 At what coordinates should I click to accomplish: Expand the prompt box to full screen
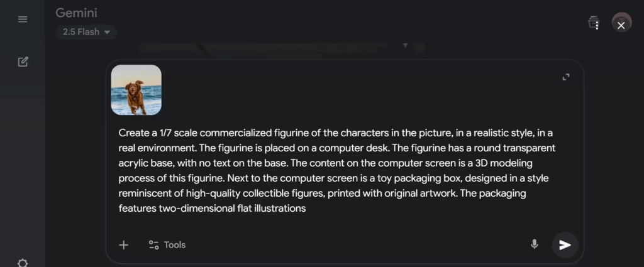pyautogui.click(x=566, y=77)
